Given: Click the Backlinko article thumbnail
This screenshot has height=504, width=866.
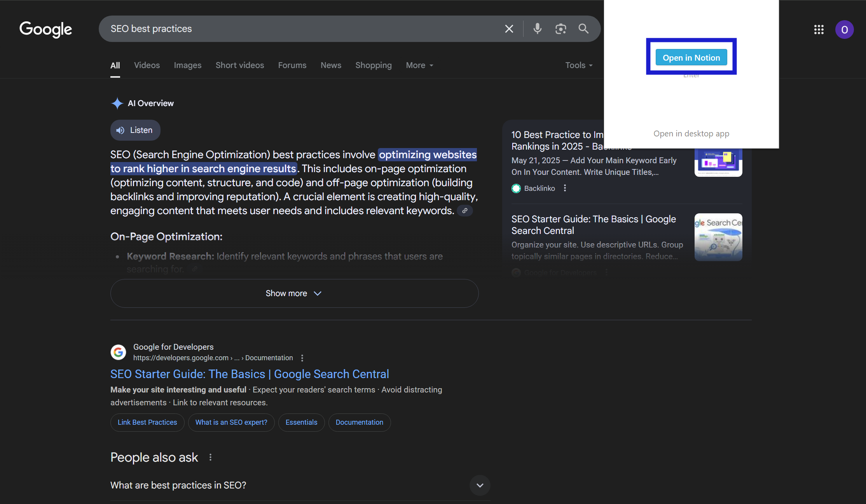Looking at the screenshot, I should tap(718, 161).
